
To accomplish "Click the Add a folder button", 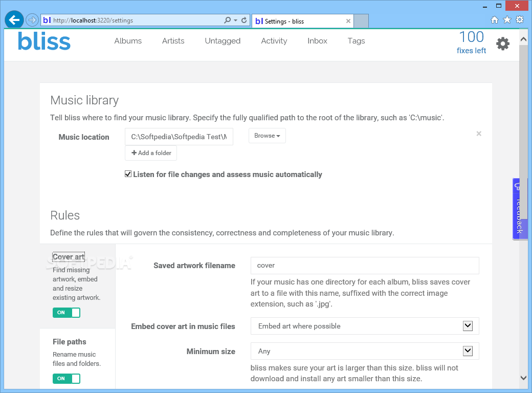I will click(151, 153).
